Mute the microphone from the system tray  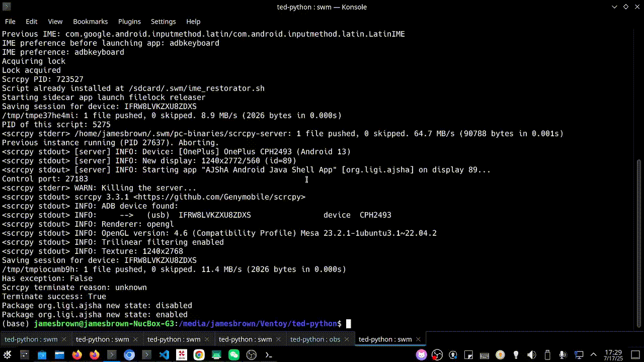coord(561,354)
